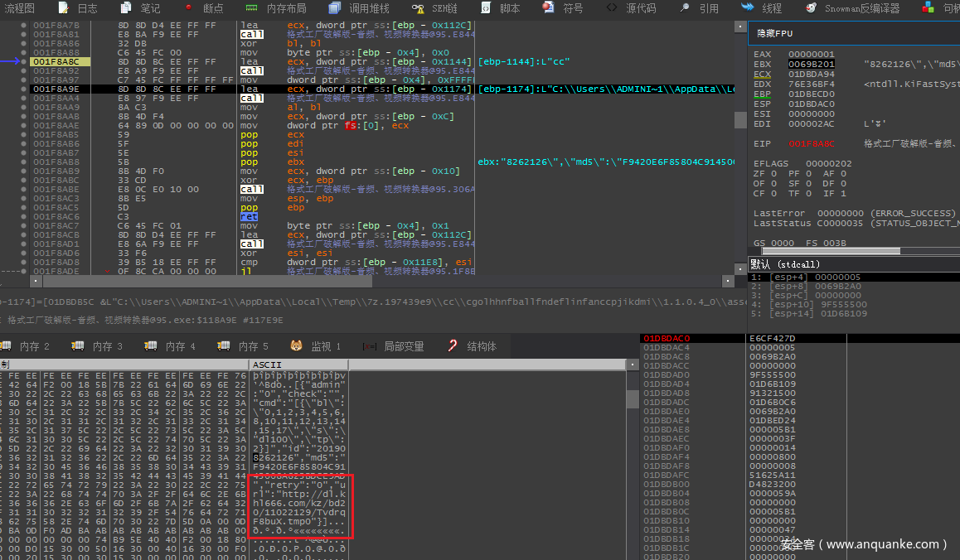Viewport: 960px width, 560px height.
Task: Click the 结构体 struct question-mark icon
Action: [x=453, y=345]
